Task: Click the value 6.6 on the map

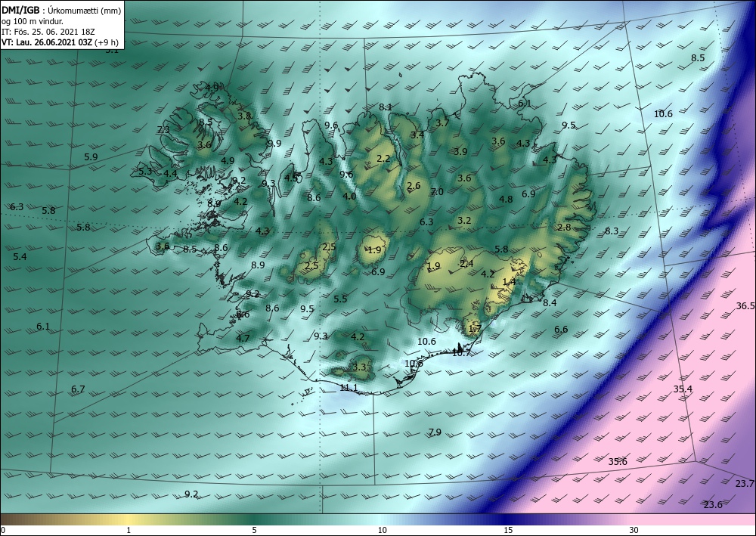Action: pyautogui.click(x=561, y=330)
